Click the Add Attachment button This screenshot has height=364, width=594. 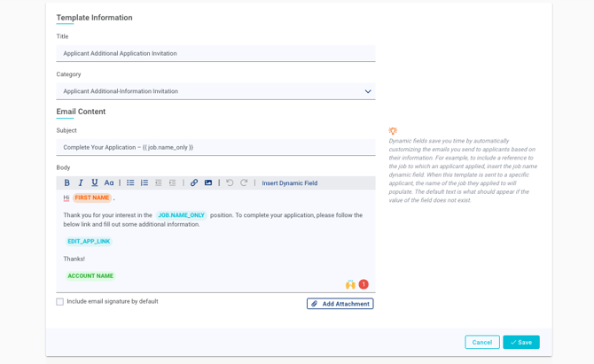tap(340, 304)
